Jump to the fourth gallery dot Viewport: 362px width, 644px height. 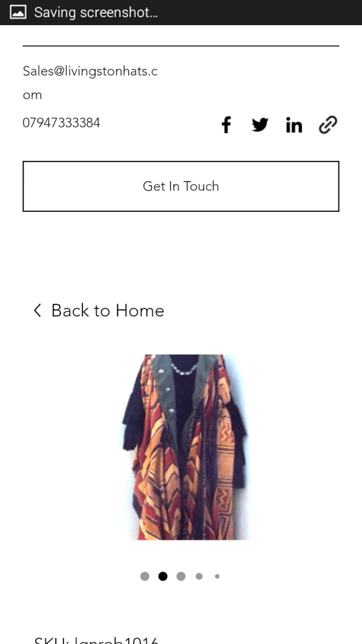(199, 576)
